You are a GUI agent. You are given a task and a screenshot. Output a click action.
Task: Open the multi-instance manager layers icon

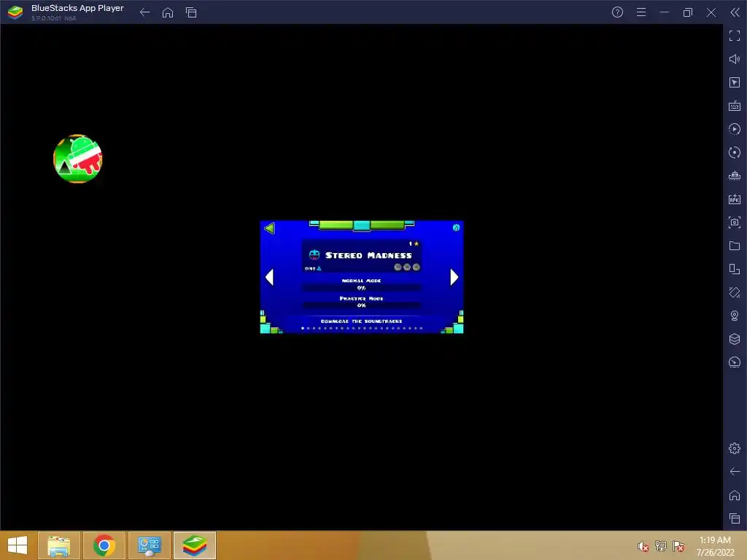coord(734,339)
